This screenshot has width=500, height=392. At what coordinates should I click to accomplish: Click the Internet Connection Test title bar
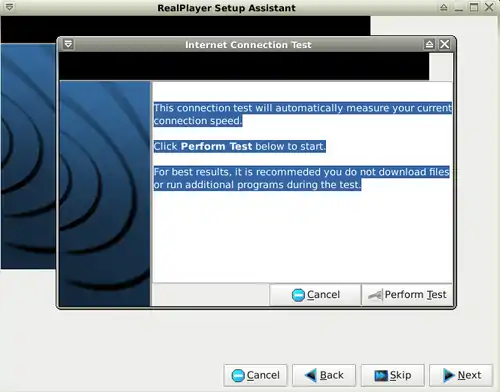[248, 45]
